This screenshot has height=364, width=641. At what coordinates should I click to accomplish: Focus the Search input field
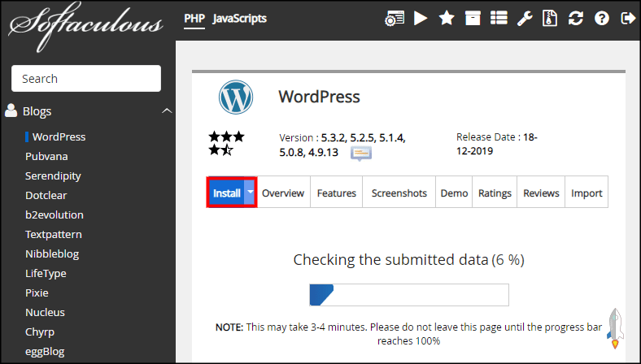click(86, 79)
